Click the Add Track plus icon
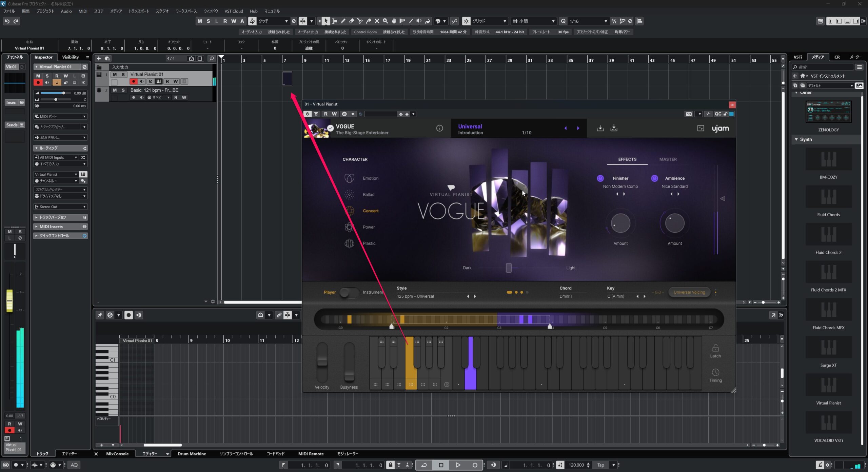The width and height of the screenshot is (868, 472). 99,58
